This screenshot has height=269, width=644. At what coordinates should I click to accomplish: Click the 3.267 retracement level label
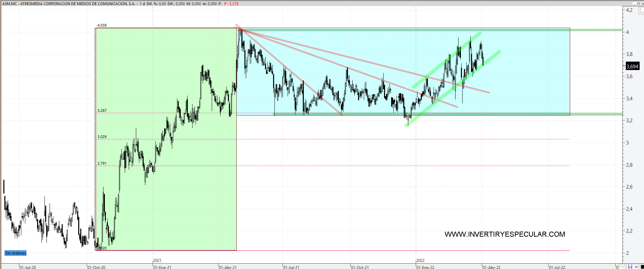click(102, 110)
